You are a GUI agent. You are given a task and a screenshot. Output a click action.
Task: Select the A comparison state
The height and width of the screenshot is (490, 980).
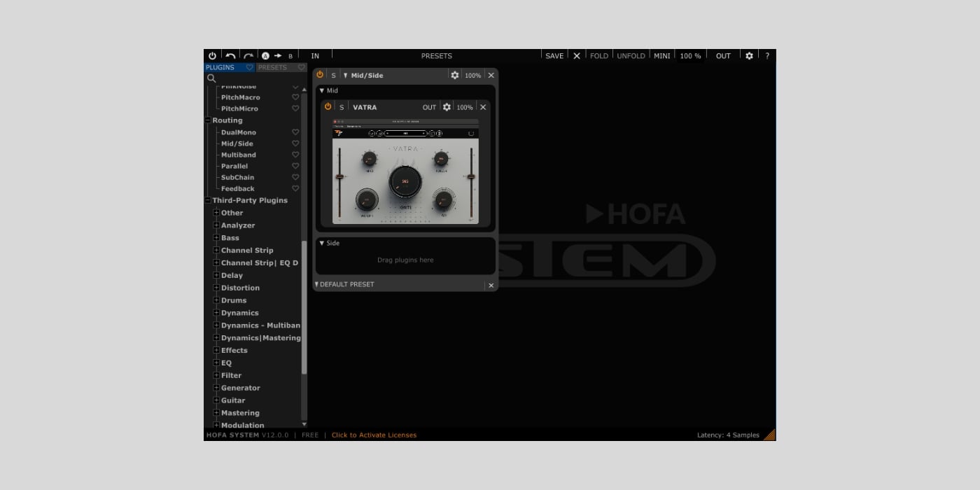tap(265, 56)
